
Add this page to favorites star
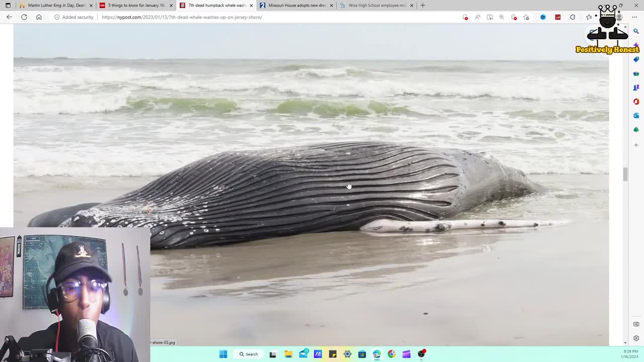(x=526, y=17)
